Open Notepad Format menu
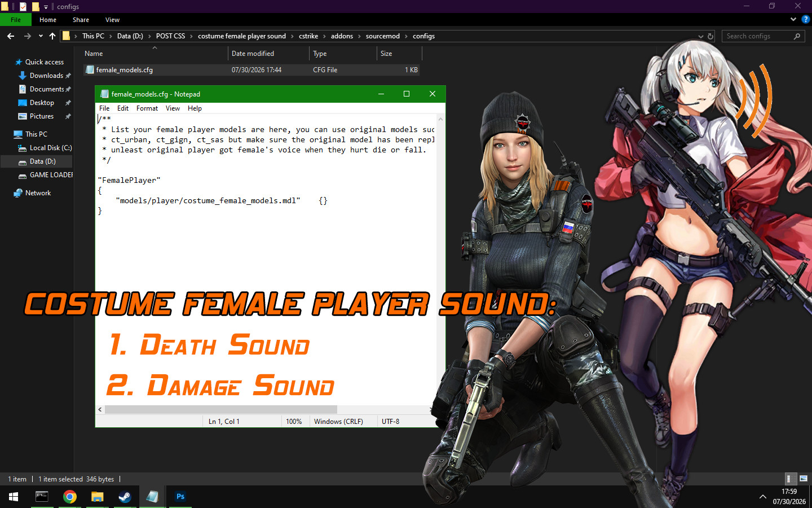This screenshot has height=508, width=812. coord(147,108)
